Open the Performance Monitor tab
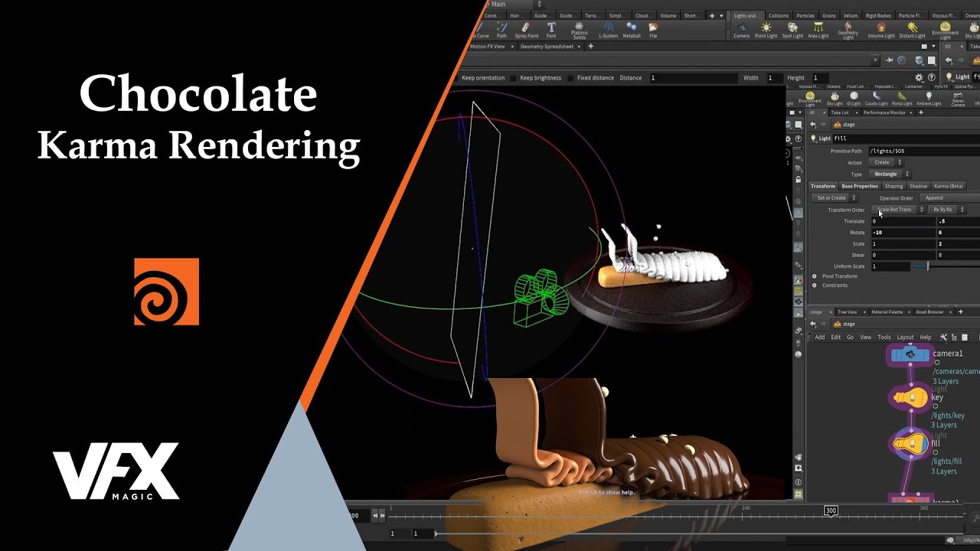This screenshot has width=980, height=551. [x=884, y=112]
